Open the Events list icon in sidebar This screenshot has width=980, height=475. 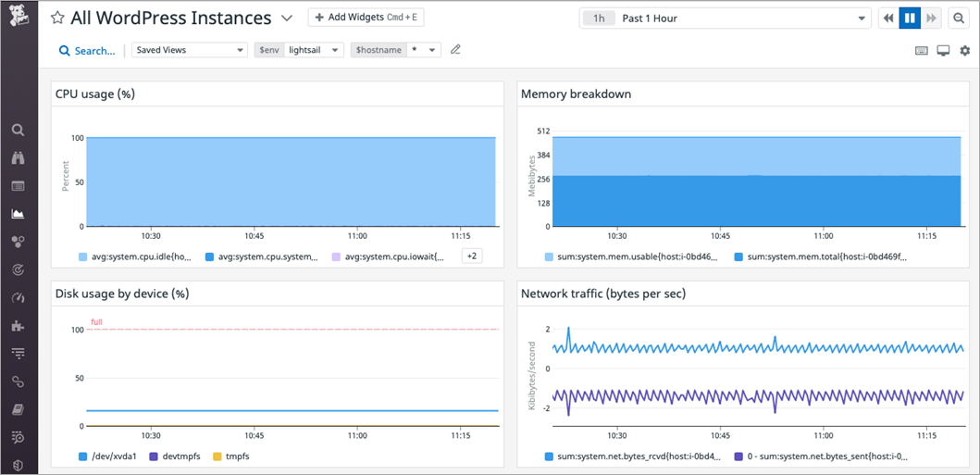(19, 185)
